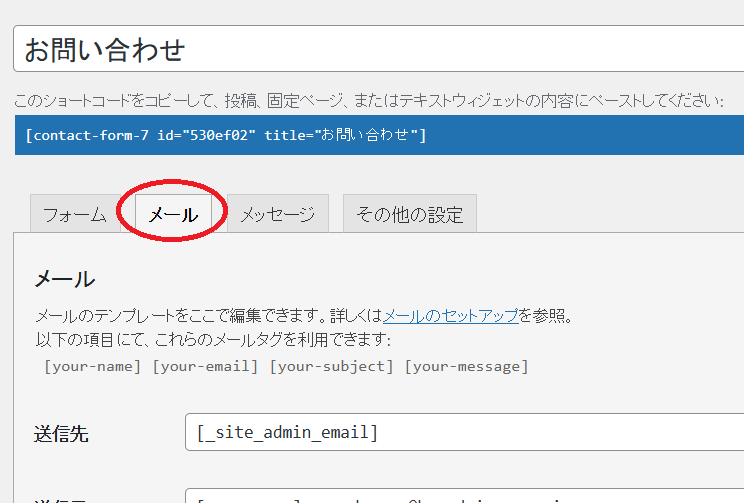This screenshot has width=744, height=503.
Task: Click the shortcode copy instruction text
Action: pyautogui.click(x=367, y=101)
